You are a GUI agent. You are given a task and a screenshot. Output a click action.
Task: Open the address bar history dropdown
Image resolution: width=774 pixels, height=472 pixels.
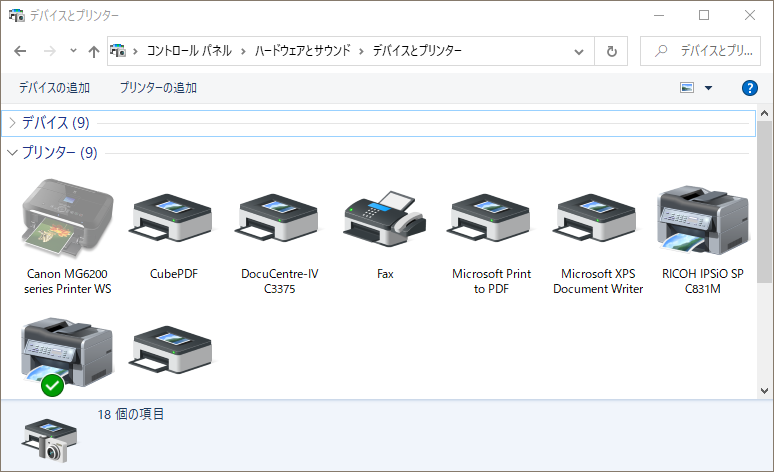pyautogui.click(x=579, y=51)
